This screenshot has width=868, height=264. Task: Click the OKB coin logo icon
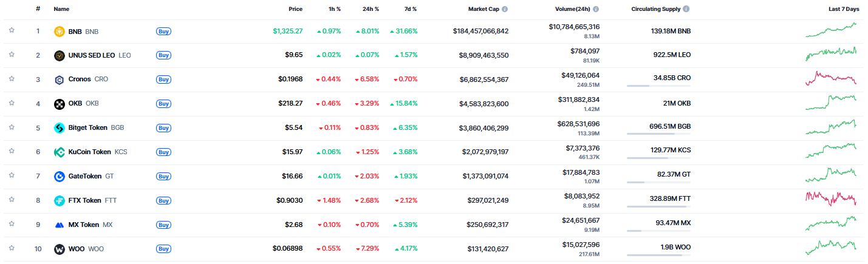[x=60, y=104]
